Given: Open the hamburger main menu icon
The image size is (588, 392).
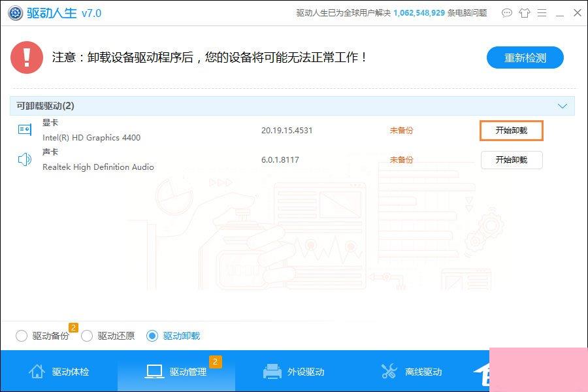Looking at the screenshot, I should 542,13.
